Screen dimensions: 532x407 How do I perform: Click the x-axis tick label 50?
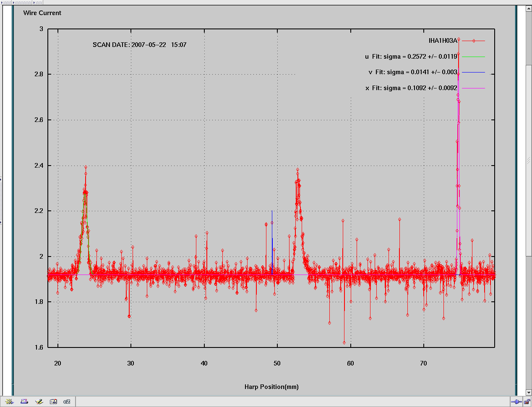[277, 363]
